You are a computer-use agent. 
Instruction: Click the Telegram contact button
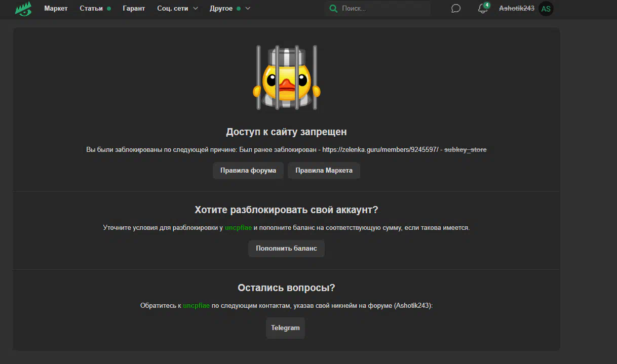pos(285,328)
